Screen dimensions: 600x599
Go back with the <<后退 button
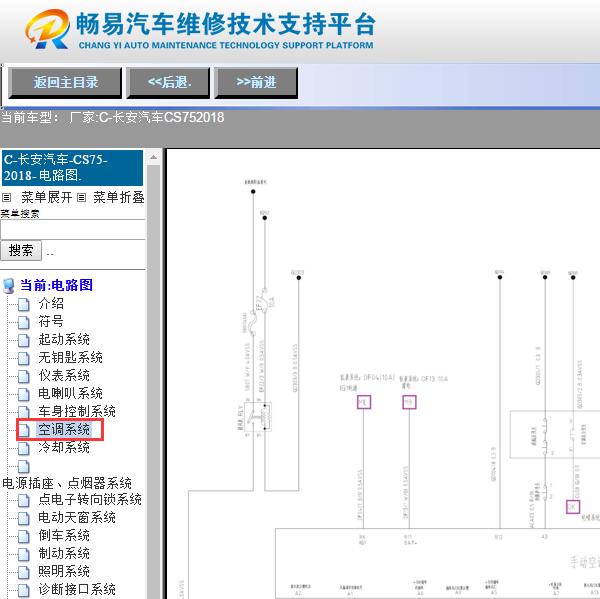point(168,82)
